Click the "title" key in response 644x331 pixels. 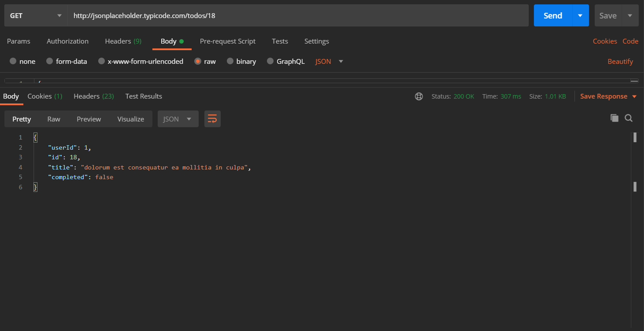pyautogui.click(x=61, y=167)
